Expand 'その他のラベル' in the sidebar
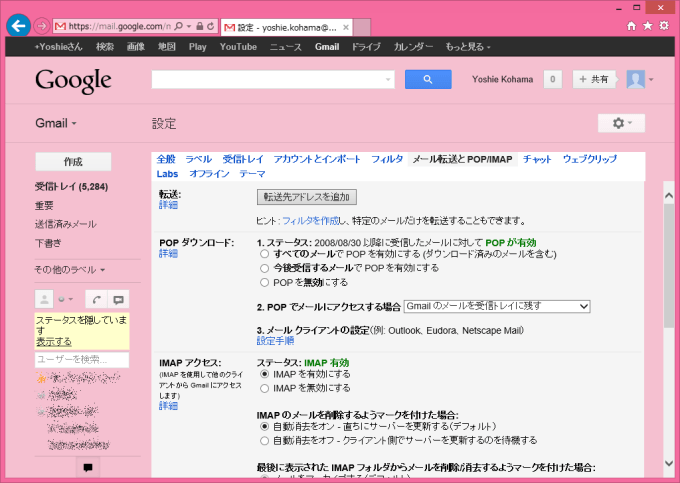The height and width of the screenshot is (483, 680). pos(70,269)
